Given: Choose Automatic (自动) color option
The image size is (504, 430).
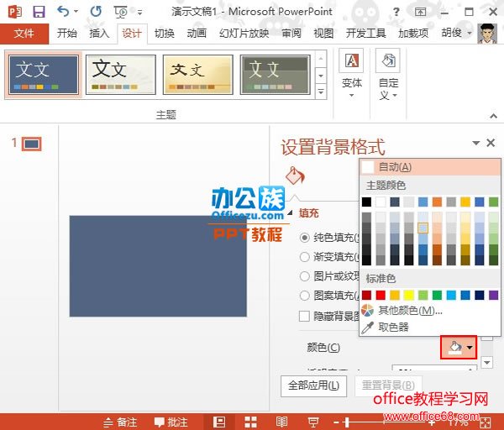Looking at the screenshot, I should click(x=430, y=167).
